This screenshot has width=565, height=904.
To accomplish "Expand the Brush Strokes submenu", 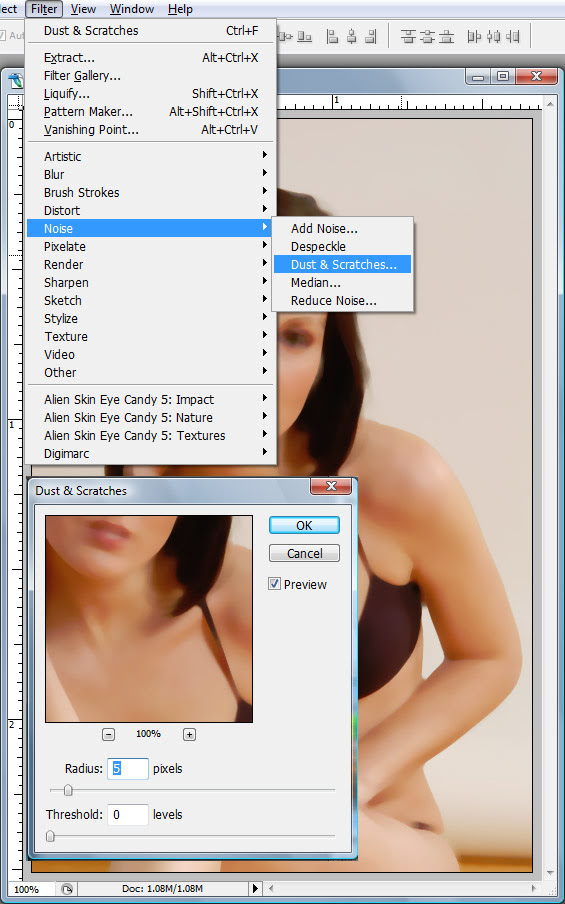I will pyautogui.click(x=152, y=192).
